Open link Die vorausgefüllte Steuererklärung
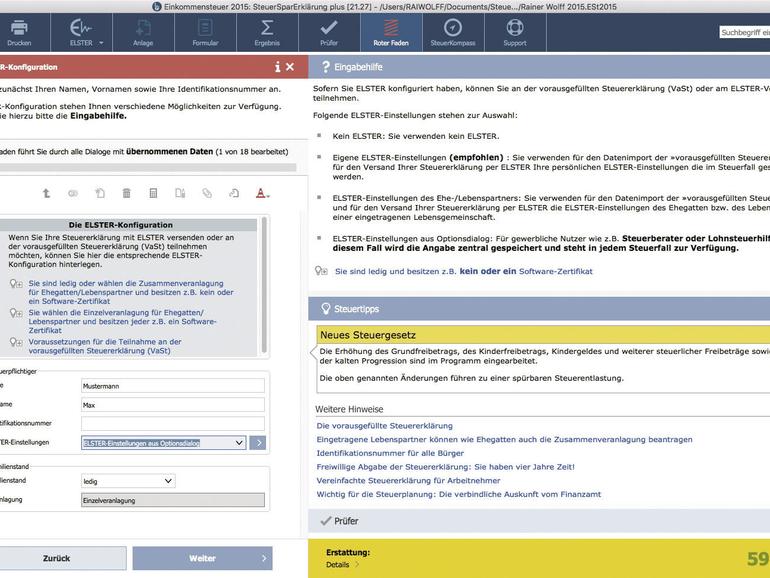Viewport: 770px width, 578px height. pos(385,426)
